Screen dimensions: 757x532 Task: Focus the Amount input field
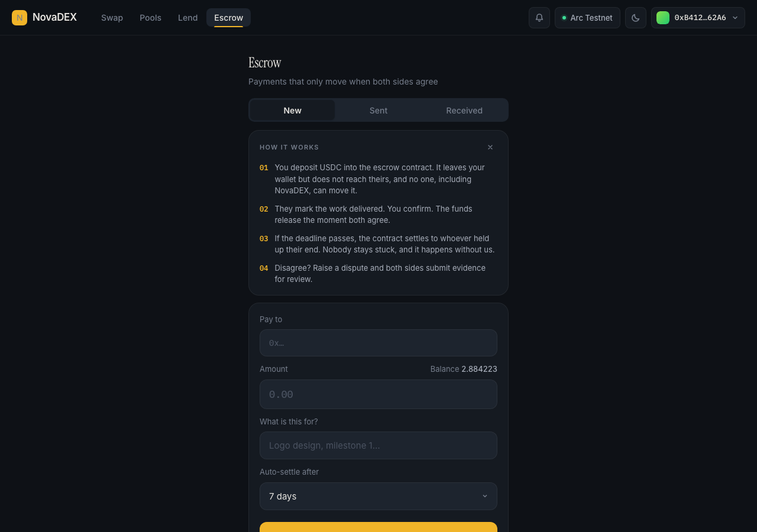pyautogui.click(x=378, y=394)
